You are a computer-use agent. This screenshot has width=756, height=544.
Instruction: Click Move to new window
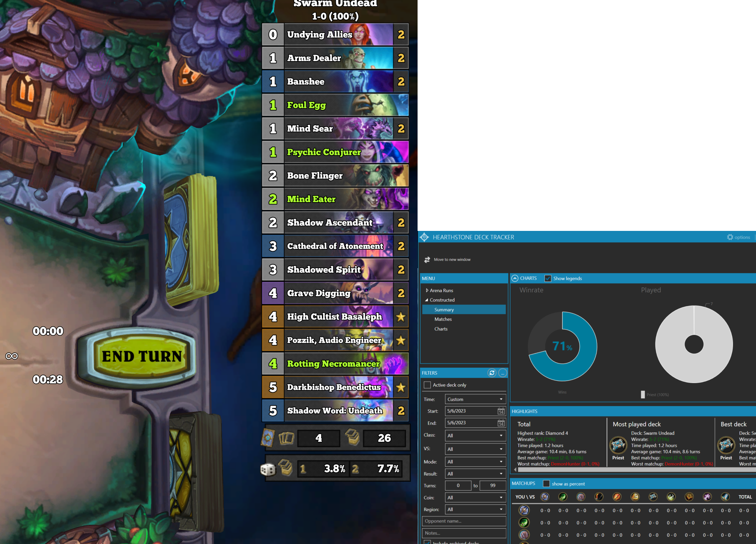[x=452, y=259]
